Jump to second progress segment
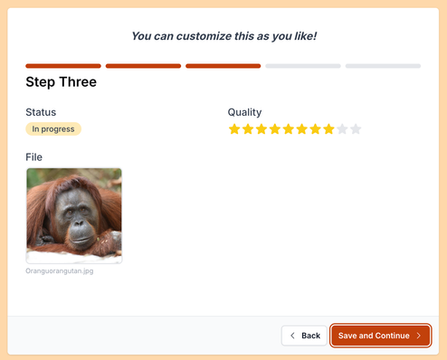 pyautogui.click(x=143, y=66)
